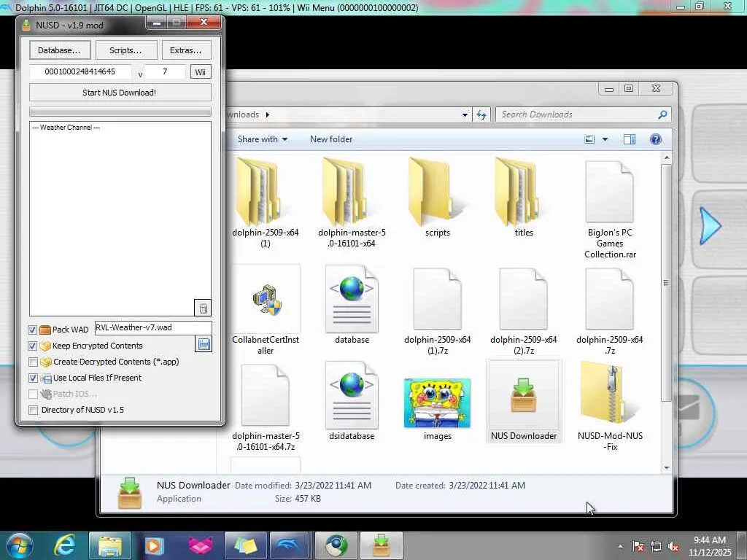Refresh the Downloads folder view
747x560 pixels.
coord(481,114)
